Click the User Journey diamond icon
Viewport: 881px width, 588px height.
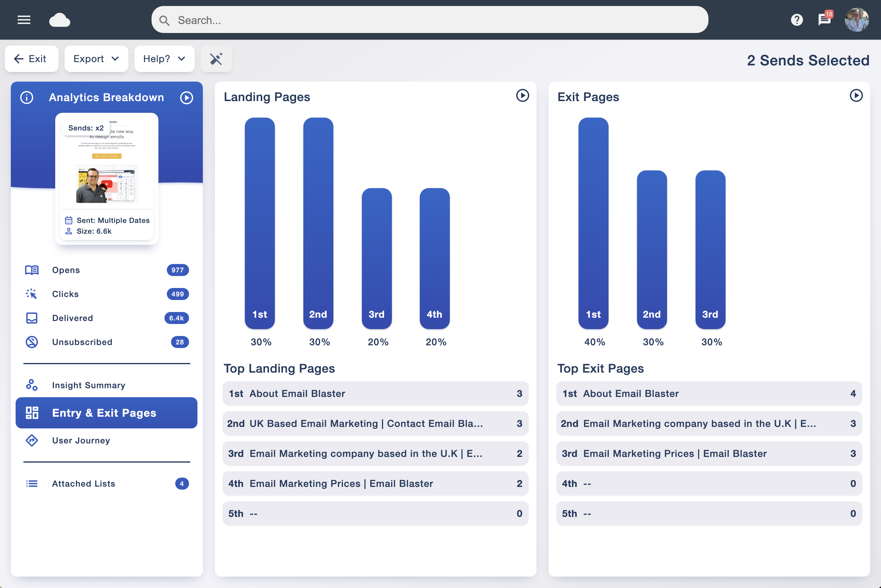pos(32,440)
